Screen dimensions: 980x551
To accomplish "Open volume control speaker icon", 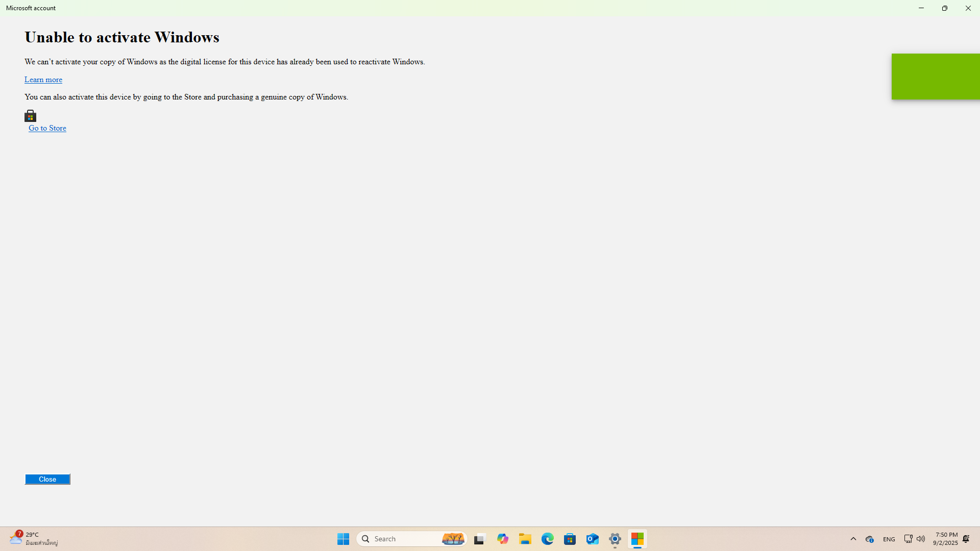I will tap(921, 539).
